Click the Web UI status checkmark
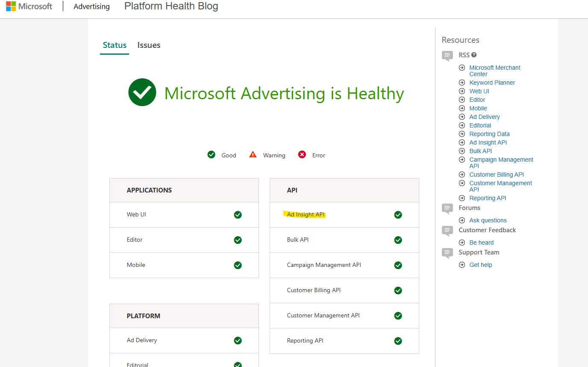The height and width of the screenshot is (367, 588). click(238, 215)
